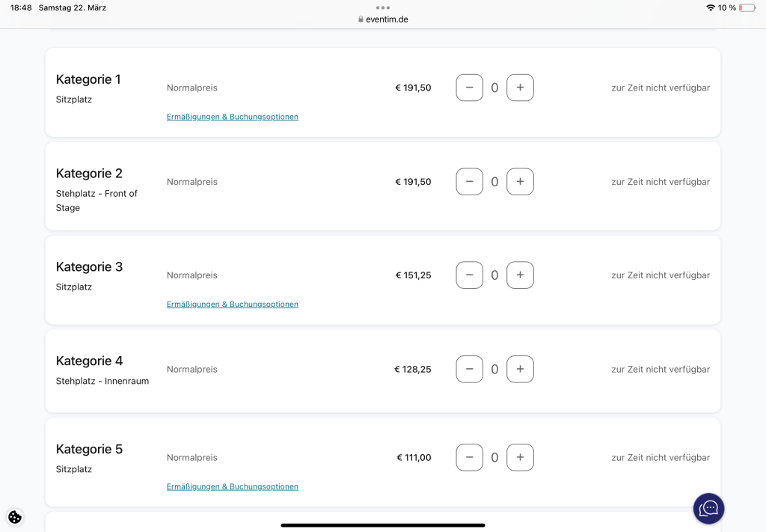Viewport: 766px width, 532px height.
Task: Remove one Kategorie 3 Sitzplatz ticket
Action: 469,275
